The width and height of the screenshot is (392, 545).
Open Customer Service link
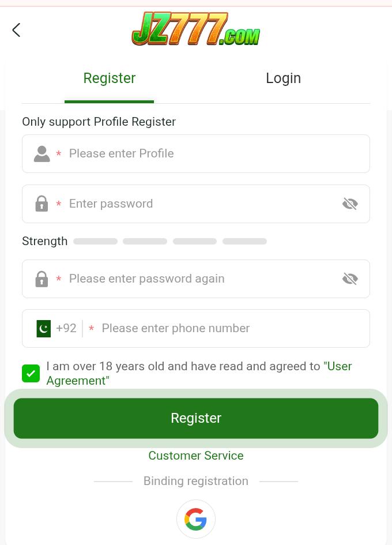point(196,456)
